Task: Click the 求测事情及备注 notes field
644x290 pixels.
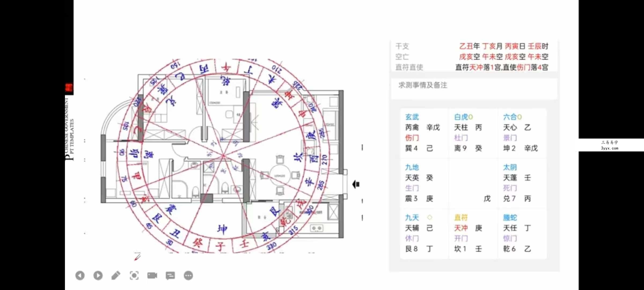Action: (x=474, y=89)
